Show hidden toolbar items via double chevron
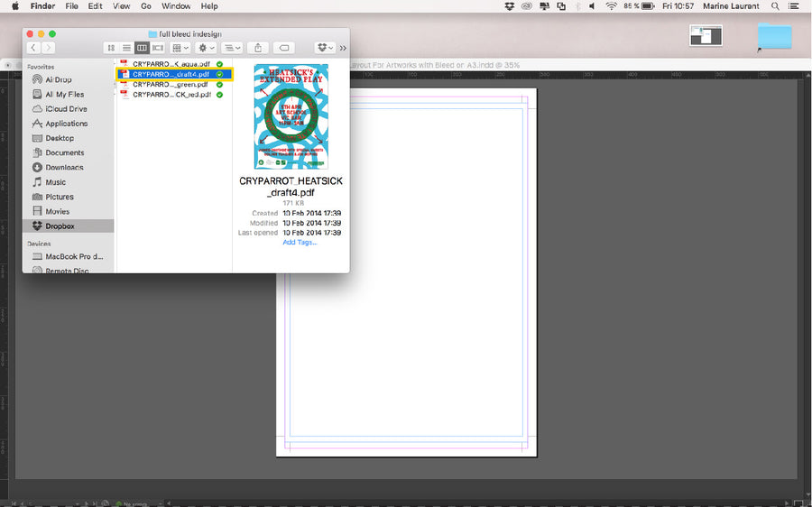The height and width of the screenshot is (507, 812). [x=343, y=48]
